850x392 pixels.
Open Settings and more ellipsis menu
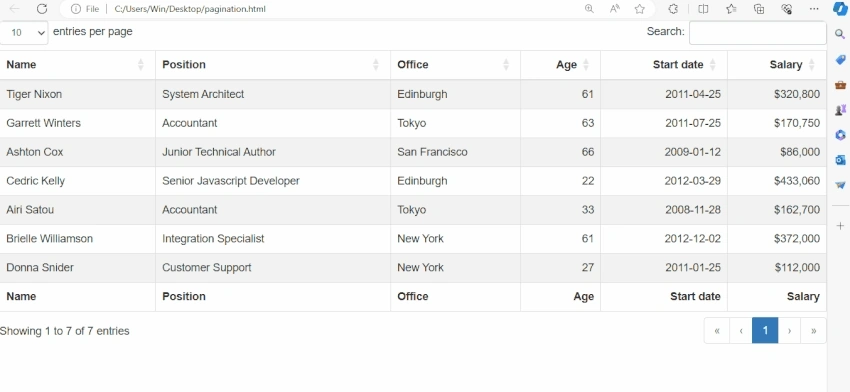(814, 9)
